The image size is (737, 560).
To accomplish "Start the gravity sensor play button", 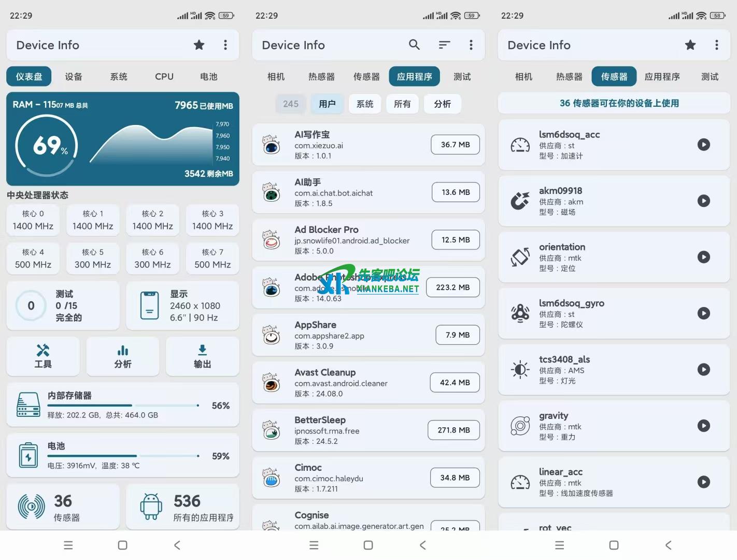I will coord(703,426).
